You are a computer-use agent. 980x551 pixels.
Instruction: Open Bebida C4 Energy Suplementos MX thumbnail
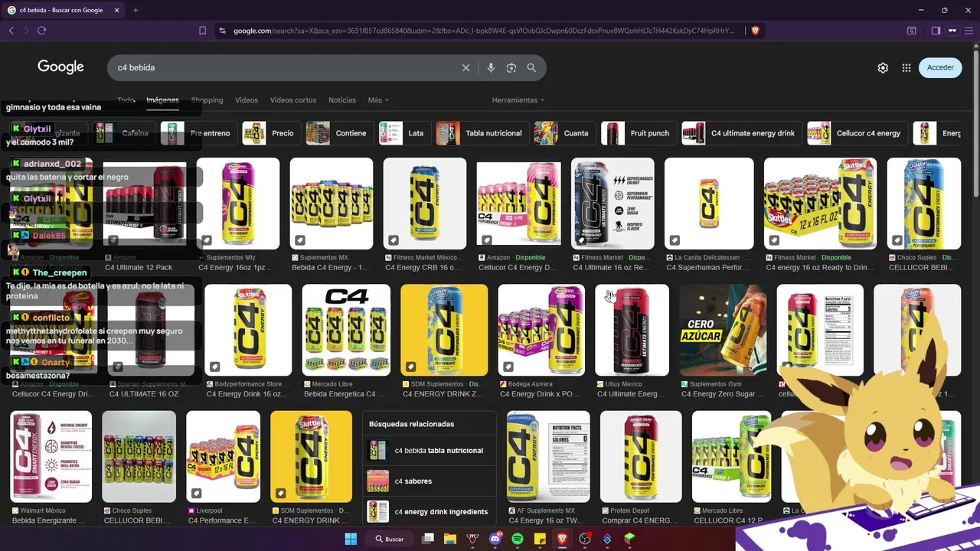(x=331, y=204)
